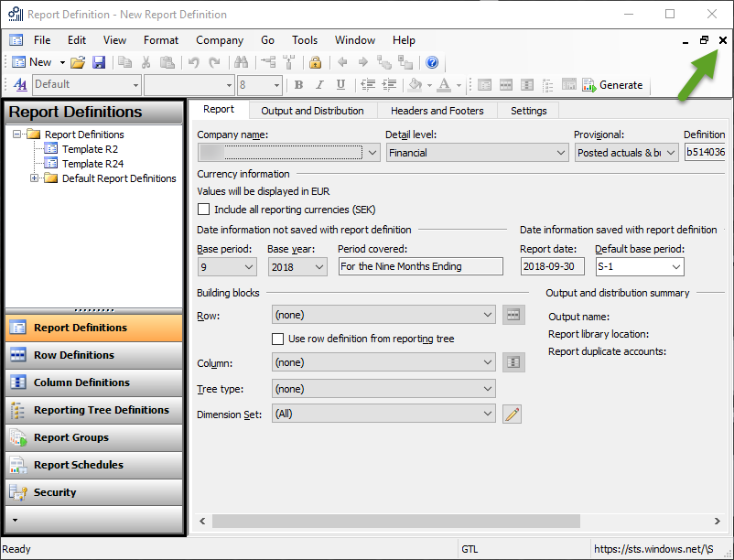Click the font style AA icon
This screenshot has width=734, height=560.
click(20, 85)
